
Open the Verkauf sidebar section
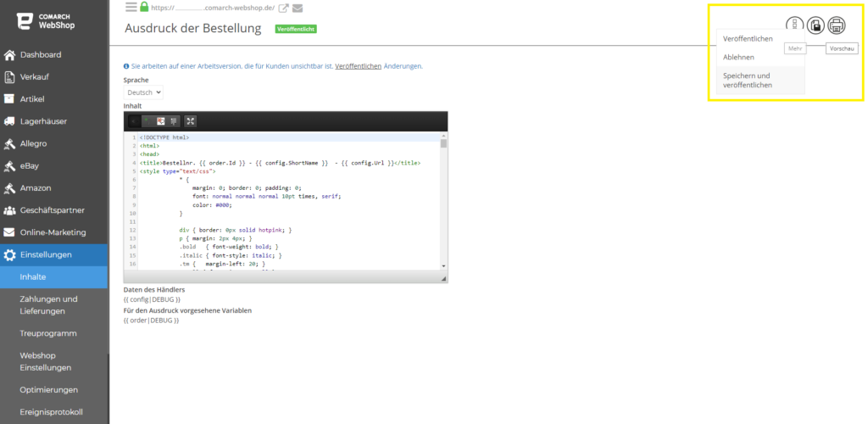(54, 77)
